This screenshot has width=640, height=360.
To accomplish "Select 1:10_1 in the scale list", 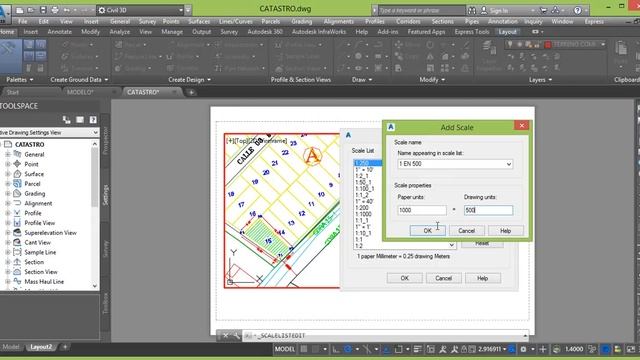I will click(363, 233).
